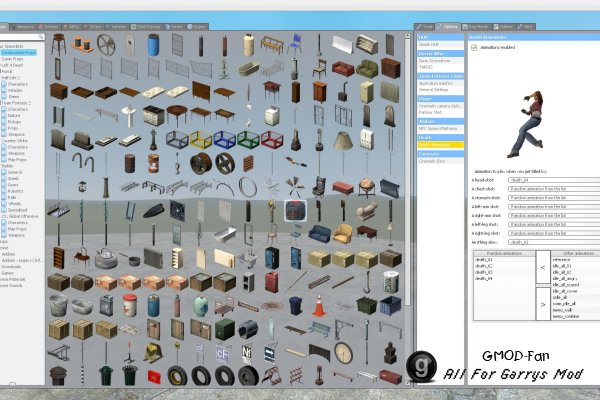Image resolution: width=600 pixels, height=400 pixels.
Task: Spawn the metal kettle prop
Action: point(106,258)
